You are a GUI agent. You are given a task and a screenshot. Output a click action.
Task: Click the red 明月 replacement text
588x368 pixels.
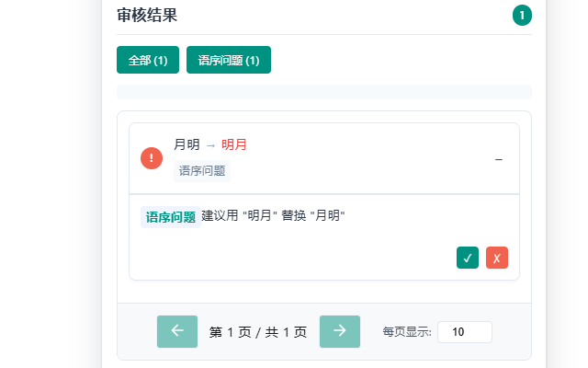point(233,144)
